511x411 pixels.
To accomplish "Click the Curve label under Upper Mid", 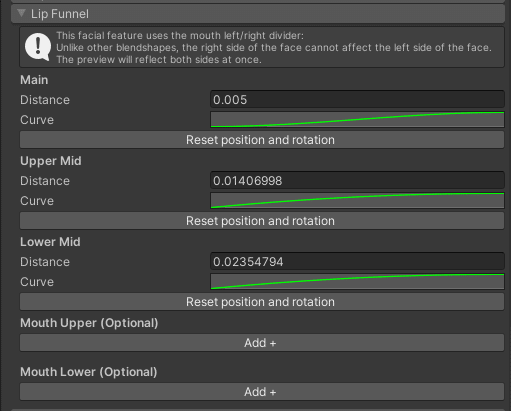I will click(x=37, y=201).
